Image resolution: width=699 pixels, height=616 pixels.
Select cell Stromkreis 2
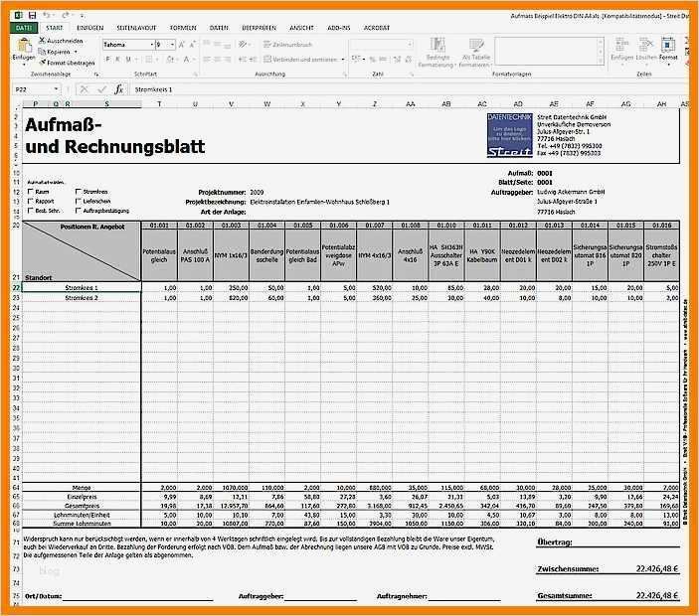(x=82, y=297)
